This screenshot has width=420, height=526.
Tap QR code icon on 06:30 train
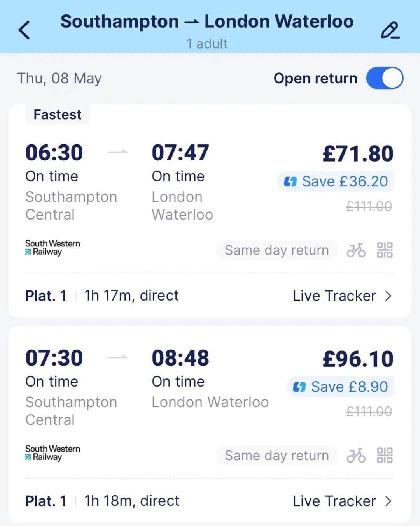385,250
